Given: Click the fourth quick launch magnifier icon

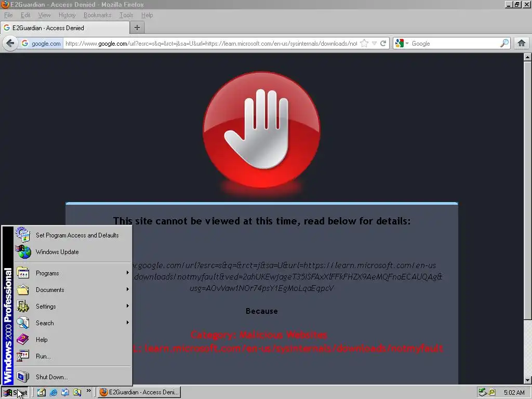Looking at the screenshot, I should [x=77, y=392].
